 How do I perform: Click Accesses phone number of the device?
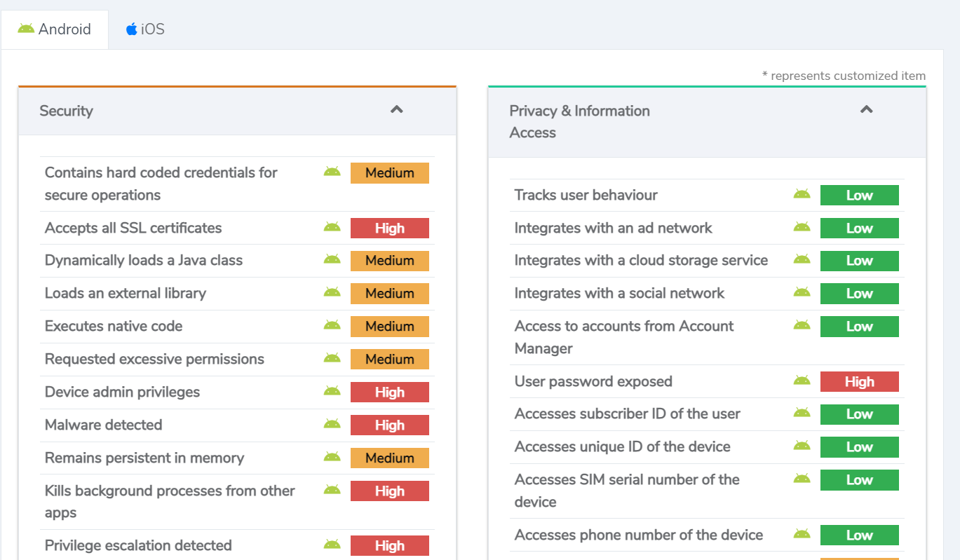[x=638, y=535]
